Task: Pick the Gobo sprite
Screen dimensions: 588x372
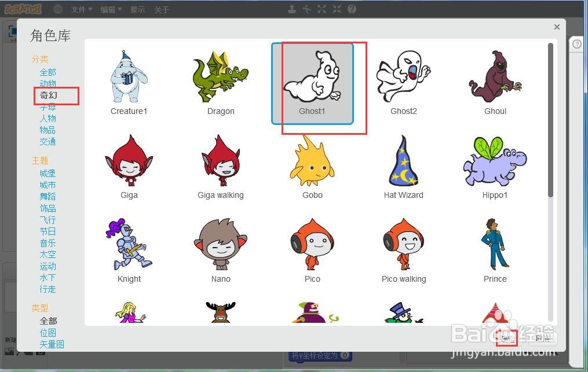Action: (312, 167)
